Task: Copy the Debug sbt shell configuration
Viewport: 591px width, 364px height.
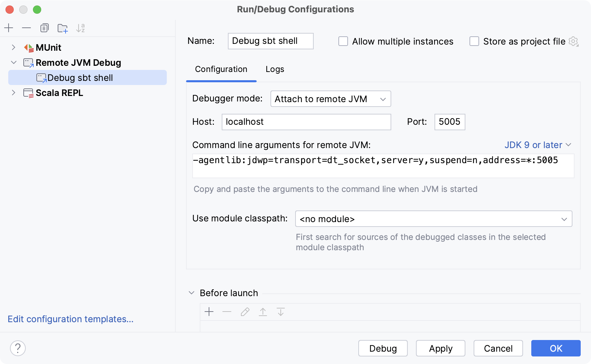Action: [x=45, y=28]
